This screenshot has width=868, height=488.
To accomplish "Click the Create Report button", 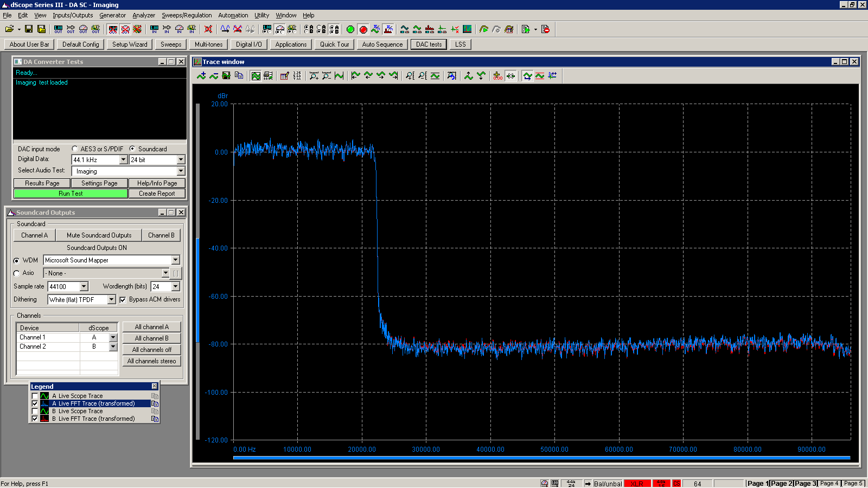I will point(157,194).
